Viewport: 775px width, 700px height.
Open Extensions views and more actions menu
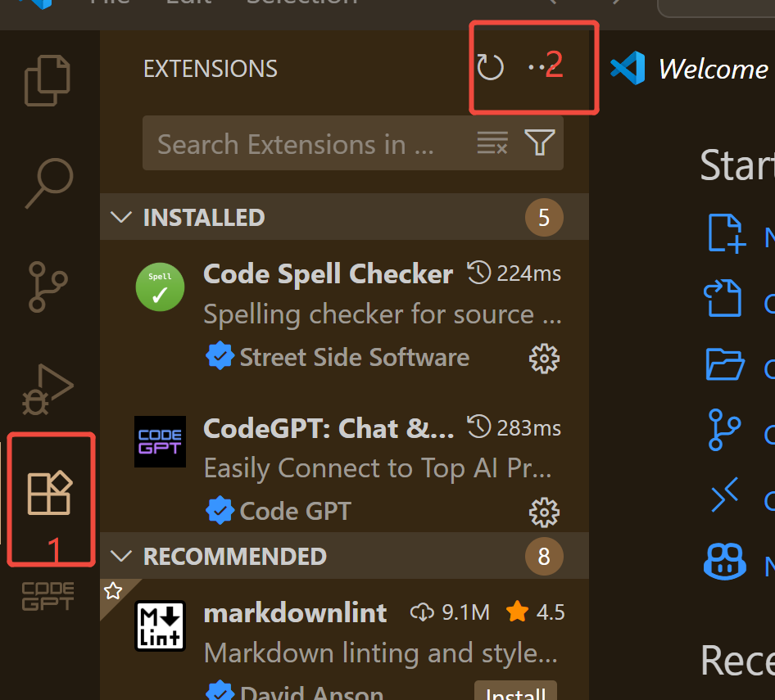pos(537,68)
